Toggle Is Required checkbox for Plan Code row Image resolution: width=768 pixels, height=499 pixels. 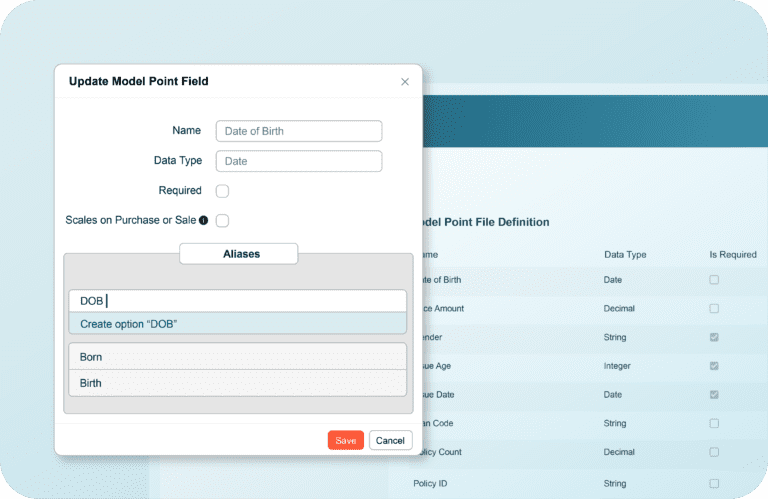(714, 424)
